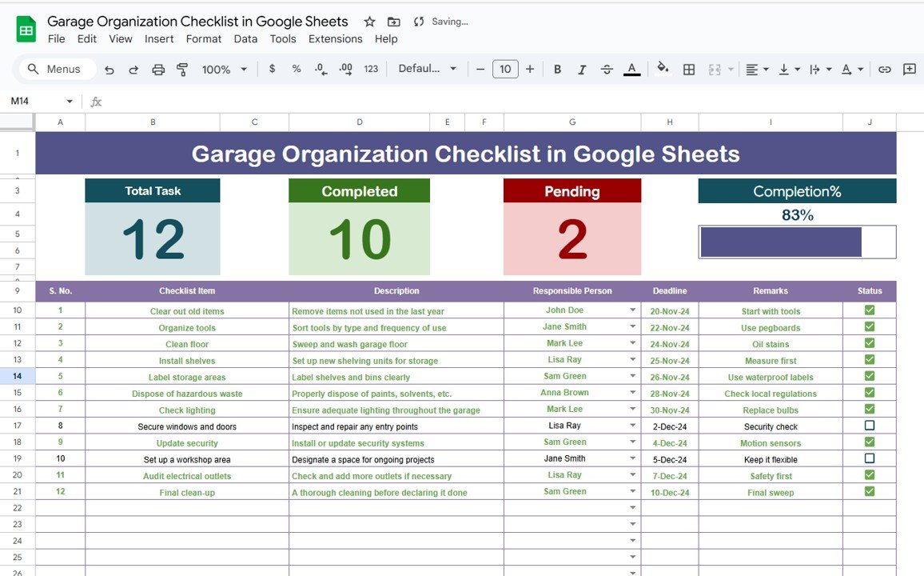Click the merge cells icon

tap(715, 70)
